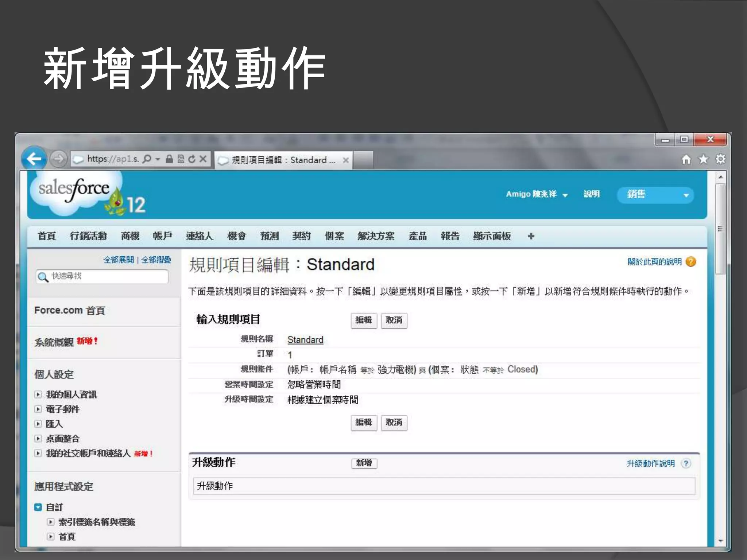Click the address bar search magnifier icon
The height and width of the screenshot is (560, 747).
[147, 159]
